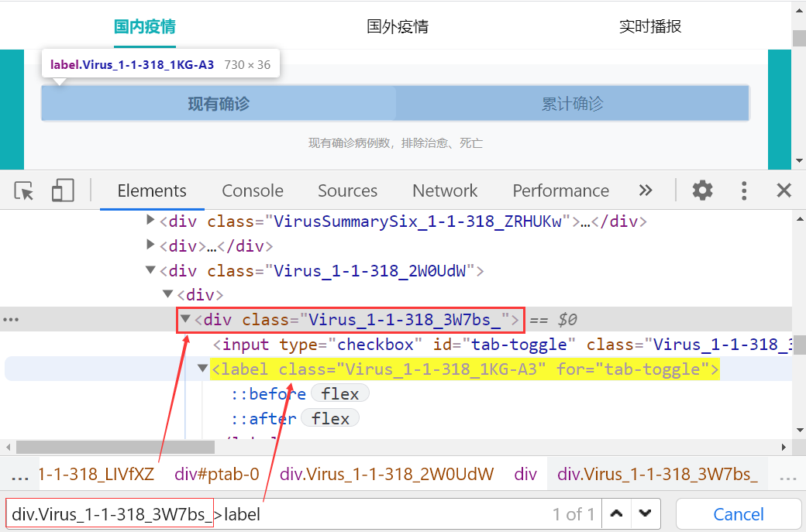Collapse the label Virus_1-1-318_1KG-A3 node
The image size is (806, 532).
202,368
